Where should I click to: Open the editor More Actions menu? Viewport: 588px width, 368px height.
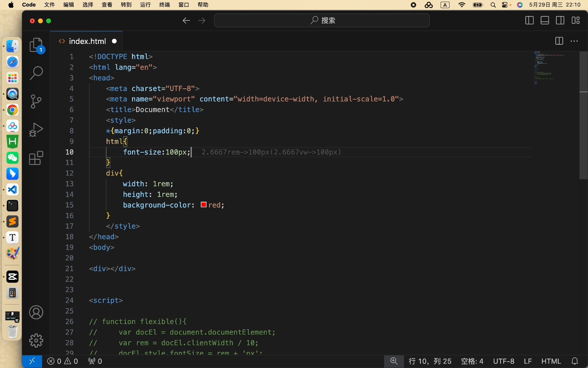click(x=574, y=41)
